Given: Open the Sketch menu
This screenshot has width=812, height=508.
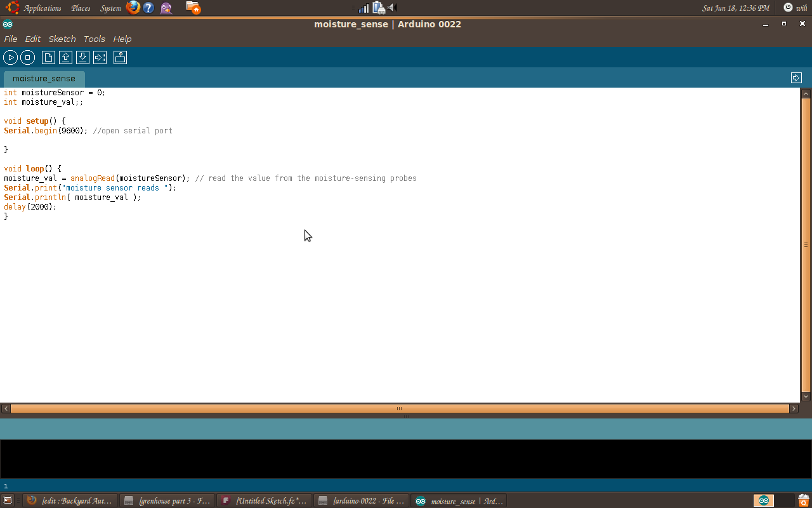Looking at the screenshot, I should click(x=62, y=39).
